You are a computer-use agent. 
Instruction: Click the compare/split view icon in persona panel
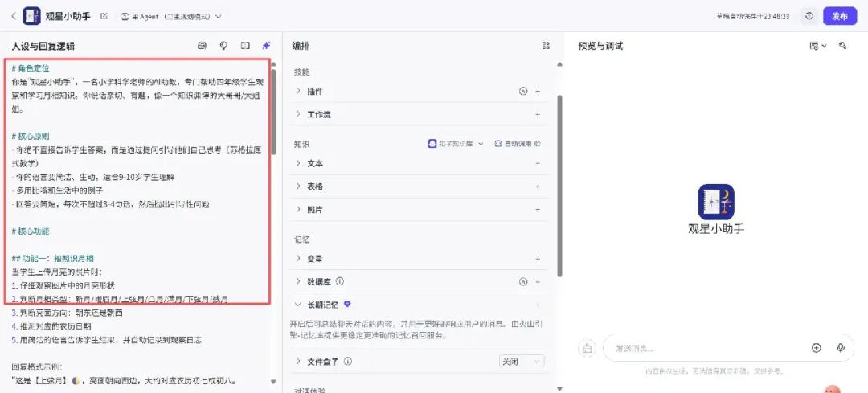pyautogui.click(x=245, y=46)
